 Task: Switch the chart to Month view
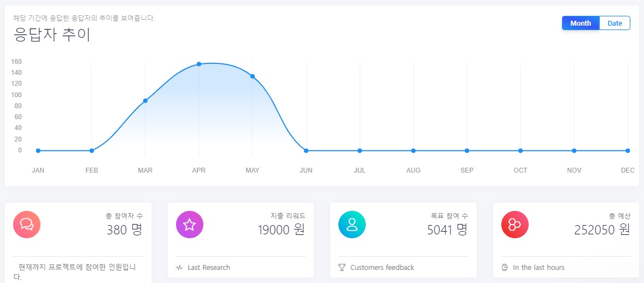[581, 23]
